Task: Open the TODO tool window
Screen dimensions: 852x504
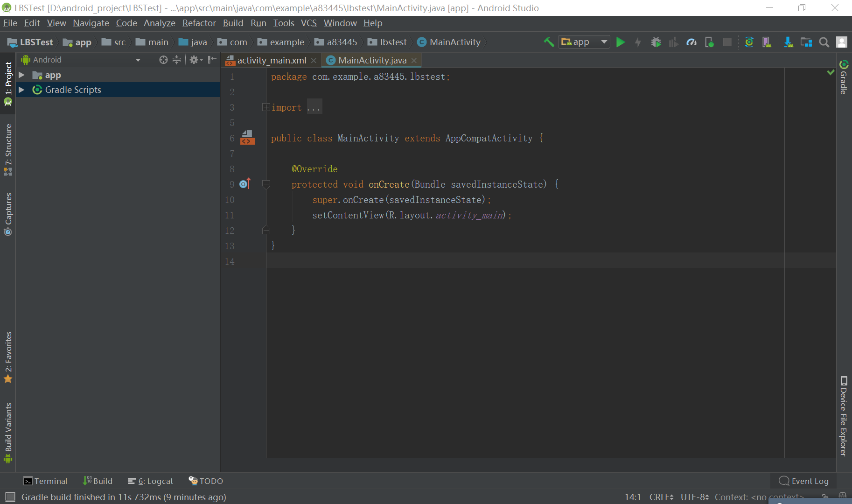Action: click(x=206, y=481)
